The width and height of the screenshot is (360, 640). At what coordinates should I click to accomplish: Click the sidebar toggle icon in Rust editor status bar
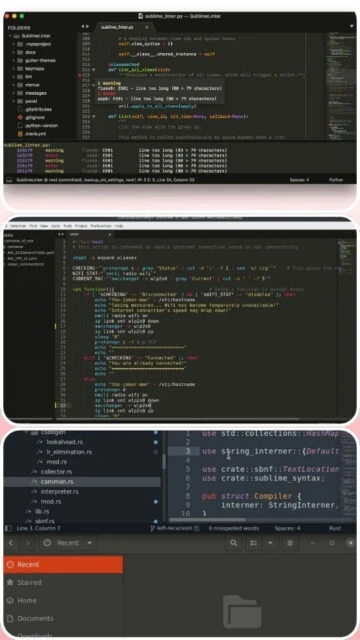pos(9,528)
